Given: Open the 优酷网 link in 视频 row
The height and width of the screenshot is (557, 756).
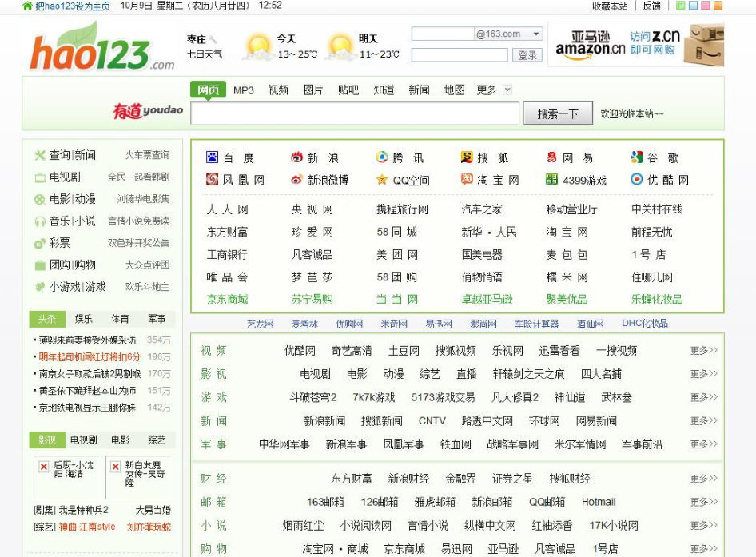Looking at the screenshot, I should [300, 351].
